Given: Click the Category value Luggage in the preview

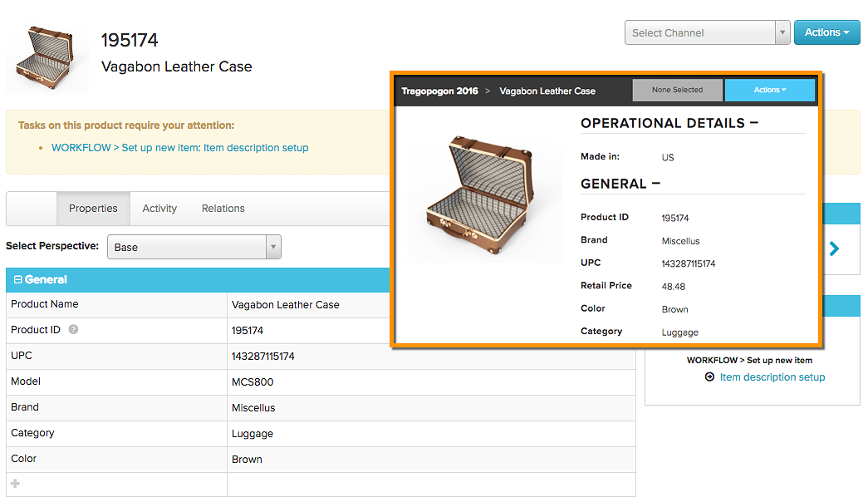Looking at the screenshot, I should (679, 332).
